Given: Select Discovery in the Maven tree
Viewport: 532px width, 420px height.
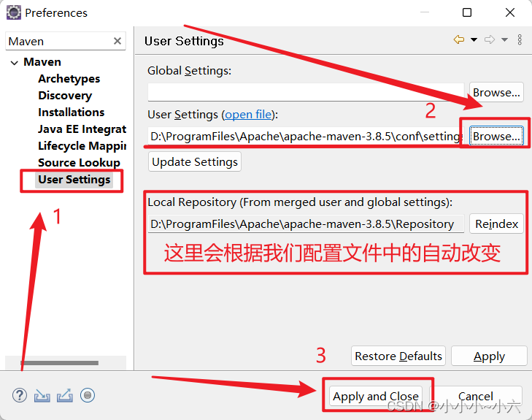Looking at the screenshot, I should tap(65, 96).
